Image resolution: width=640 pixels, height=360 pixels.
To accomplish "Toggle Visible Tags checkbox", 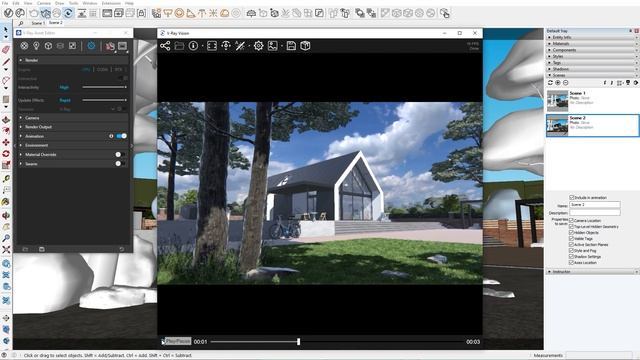I will (571, 238).
